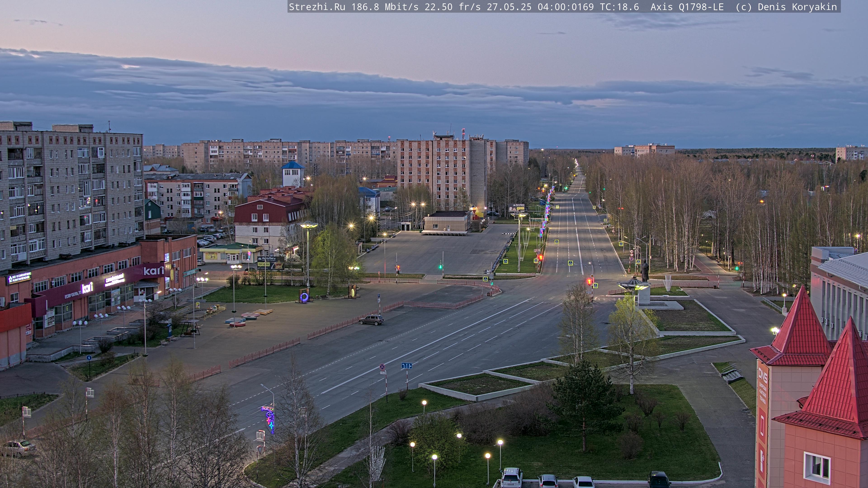Image resolution: width=868 pixels, height=488 pixels.
Task: Click the "04:00:0169" time stamp
Action: (566, 7)
